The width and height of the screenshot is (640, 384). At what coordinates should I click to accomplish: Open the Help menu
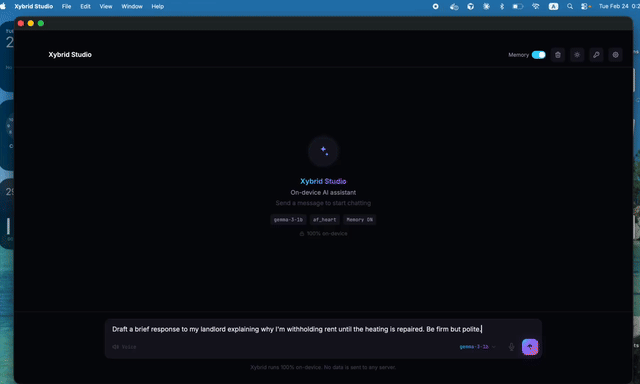point(158,7)
